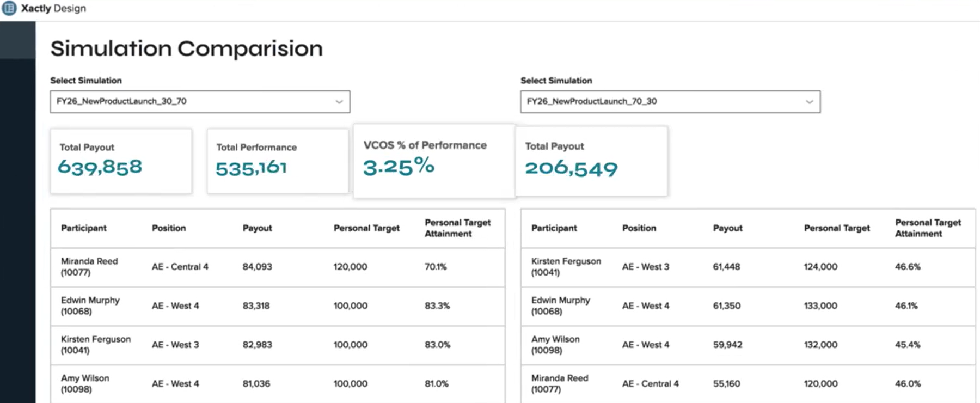Screen dimensions: 980x403
Task: Click attainment value 81.0%
Action: (437, 384)
